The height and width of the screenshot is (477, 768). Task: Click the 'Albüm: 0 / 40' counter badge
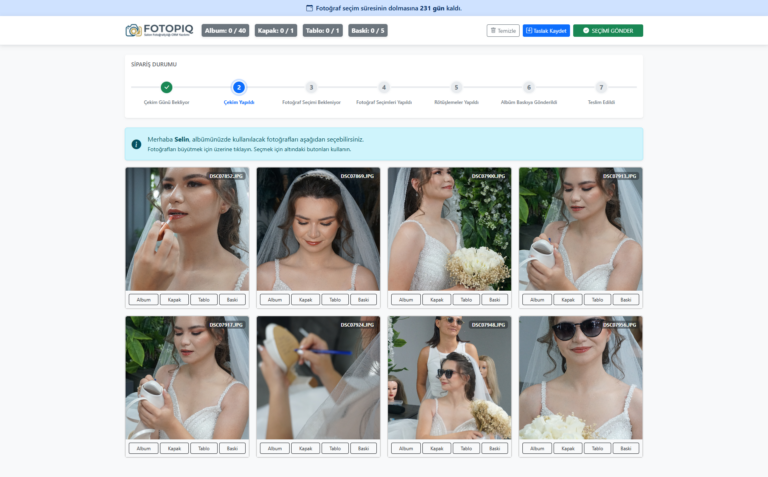[x=225, y=31]
